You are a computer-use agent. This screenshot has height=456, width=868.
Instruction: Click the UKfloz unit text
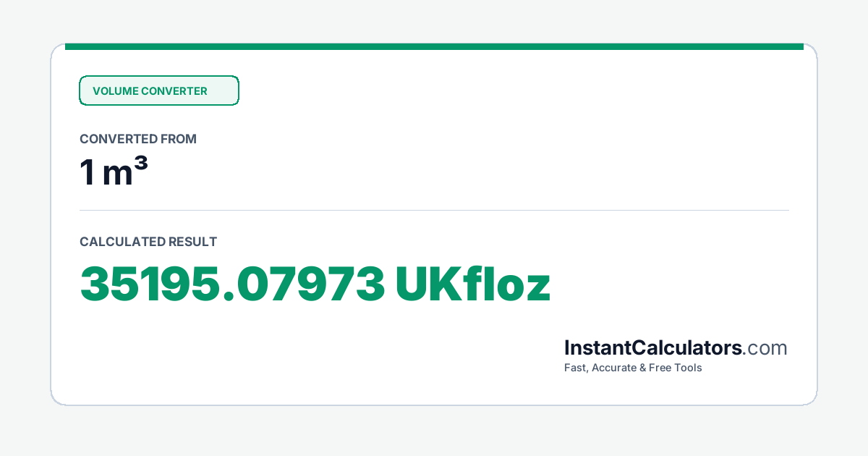coord(473,284)
